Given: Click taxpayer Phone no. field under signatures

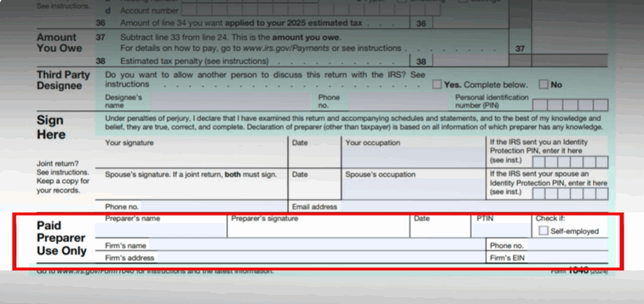Looking at the screenshot, I should pos(214,207).
